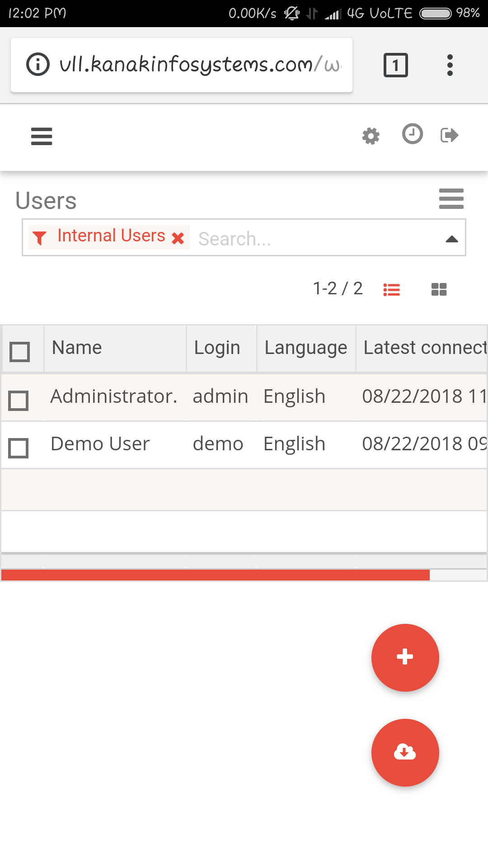The image size is (488, 868).
Task: Open the browser three-dot menu
Action: click(450, 65)
